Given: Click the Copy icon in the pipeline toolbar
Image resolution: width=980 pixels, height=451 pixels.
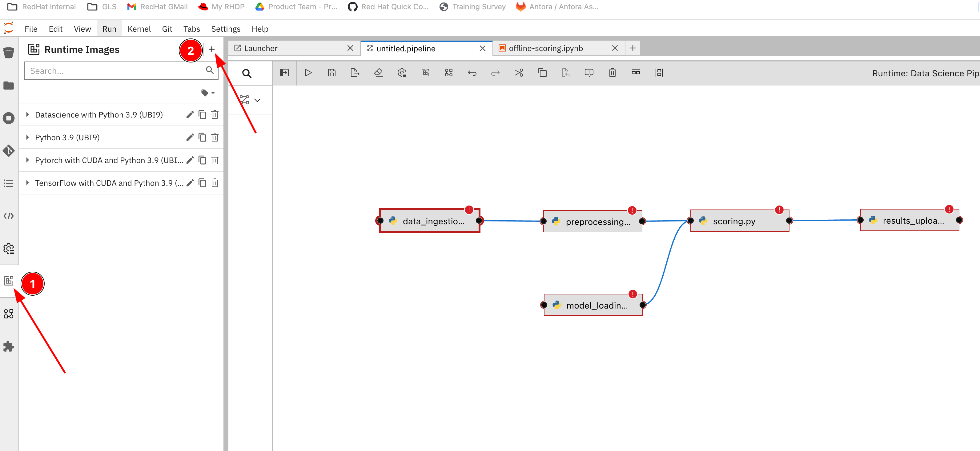Looking at the screenshot, I should click(543, 73).
